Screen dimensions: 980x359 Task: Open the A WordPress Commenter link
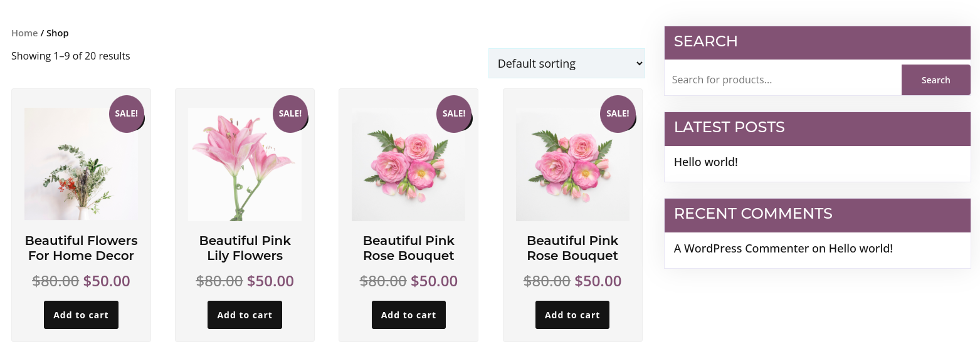coord(741,249)
